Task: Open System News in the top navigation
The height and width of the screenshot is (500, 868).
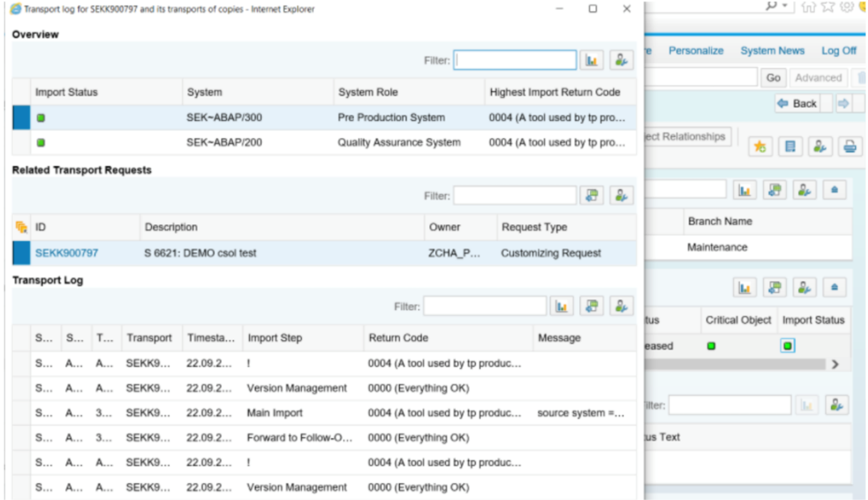Action: pyautogui.click(x=772, y=51)
